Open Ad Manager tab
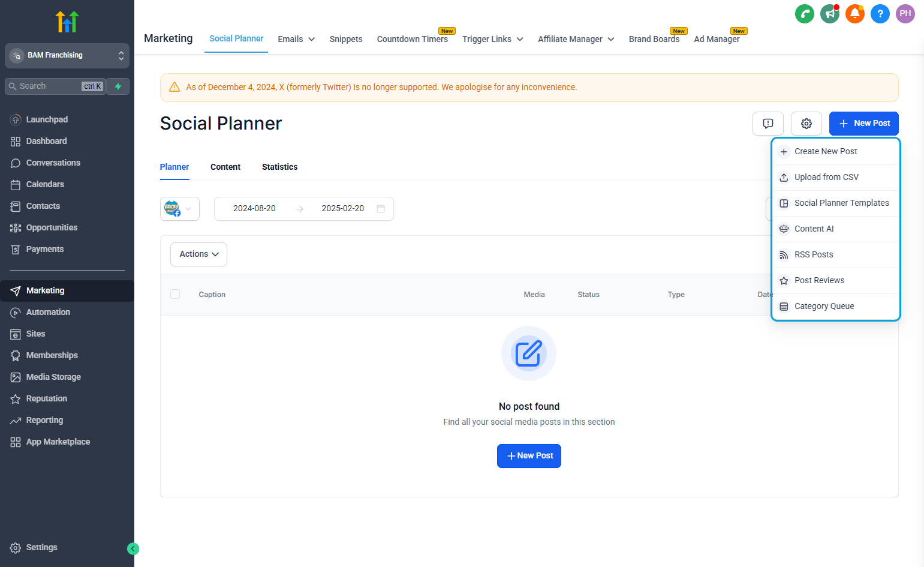 [x=717, y=39]
